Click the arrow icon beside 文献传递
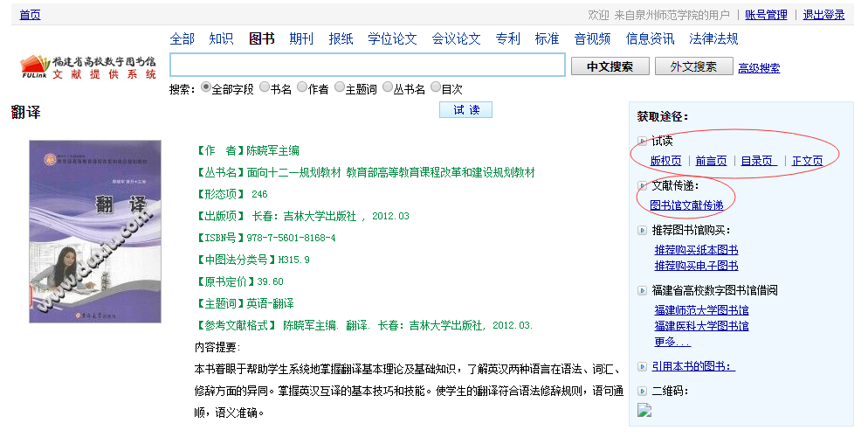Image resolution: width=868 pixels, height=444 pixels. click(643, 186)
